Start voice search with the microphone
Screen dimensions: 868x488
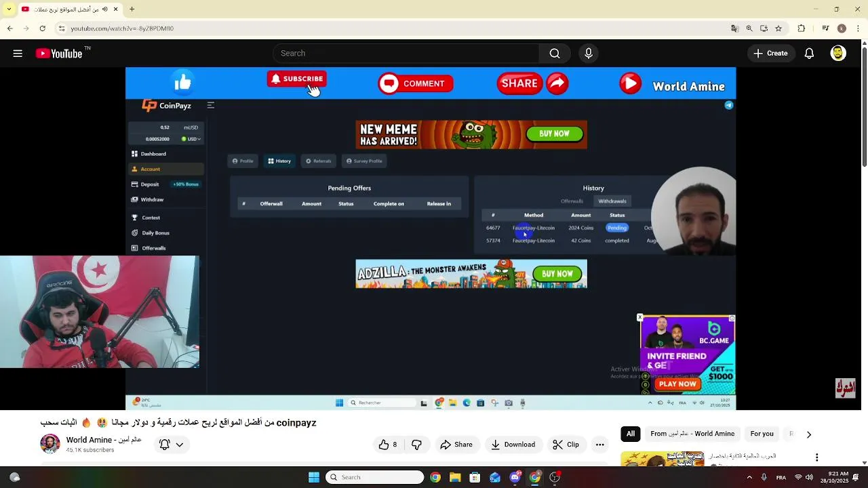[x=589, y=54]
